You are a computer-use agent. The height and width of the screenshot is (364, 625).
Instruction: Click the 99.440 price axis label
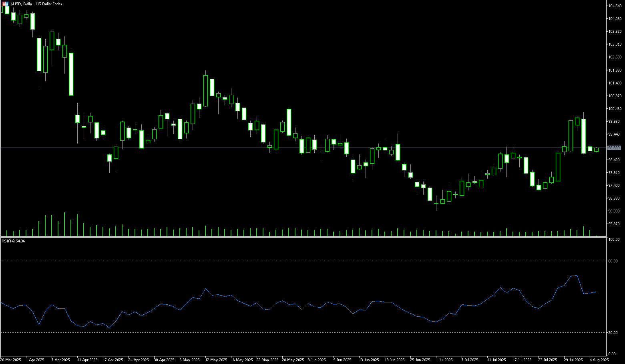[x=614, y=134]
